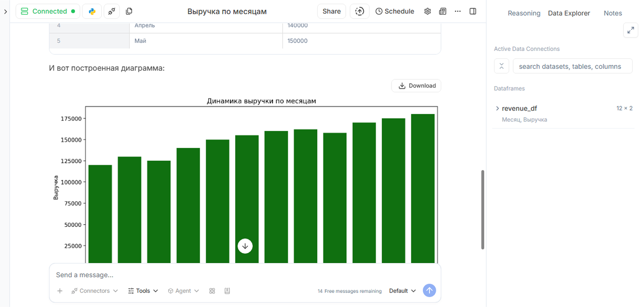Viewport: 644px width, 307px height.
Task: Expand the Data Explorer panel fullscreen
Action: click(630, 31)
